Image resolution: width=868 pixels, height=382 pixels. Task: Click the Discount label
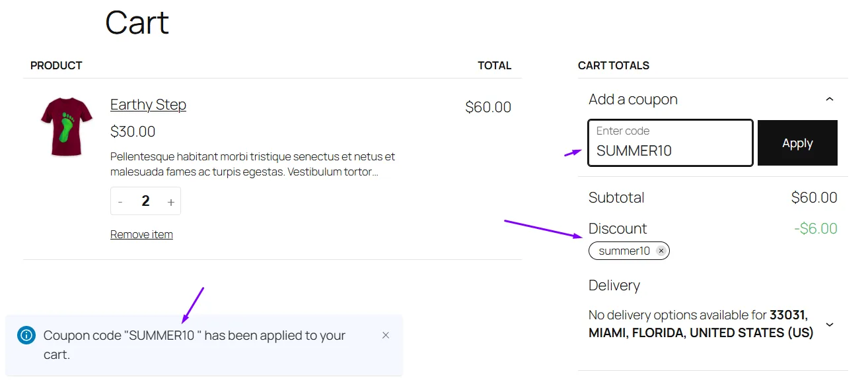tap(618, 228)
